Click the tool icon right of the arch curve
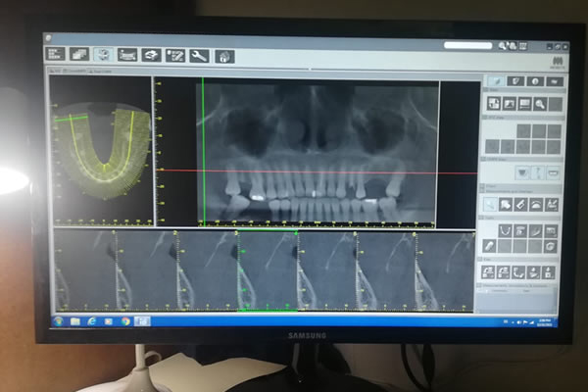Screen dimensions: 588x392 point(520,231)
